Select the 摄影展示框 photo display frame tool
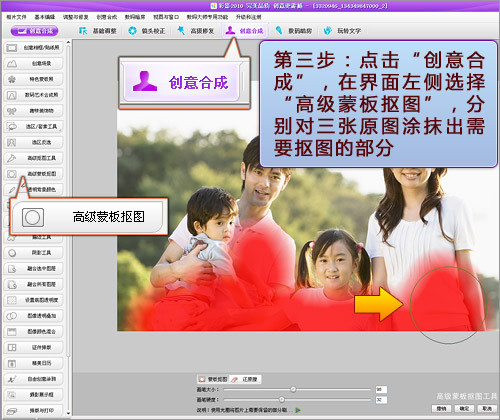This screenshot has height=420, width=500. (x=33, y=395)
